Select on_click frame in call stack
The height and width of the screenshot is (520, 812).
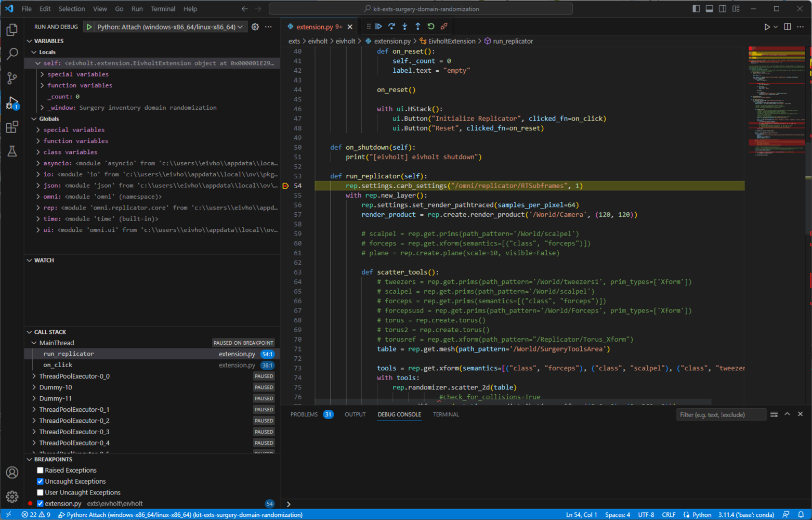point(58,365)
